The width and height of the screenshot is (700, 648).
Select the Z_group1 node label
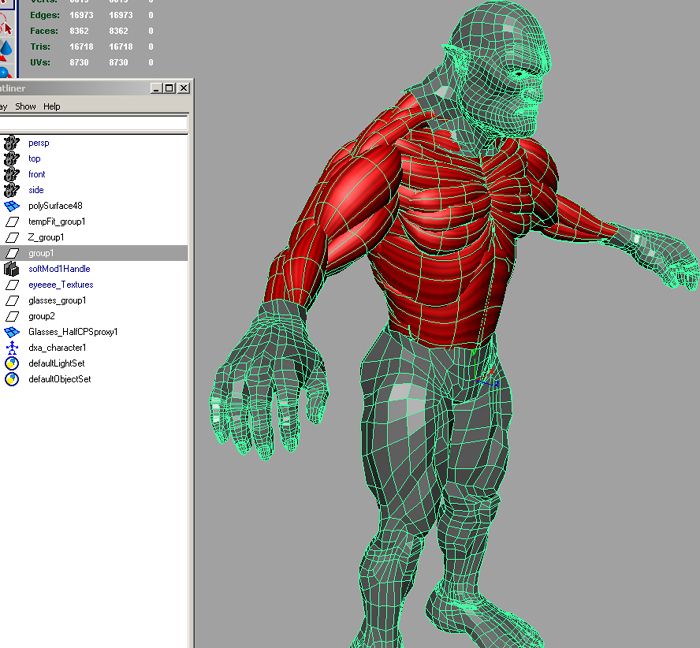(x=46, y=238)
